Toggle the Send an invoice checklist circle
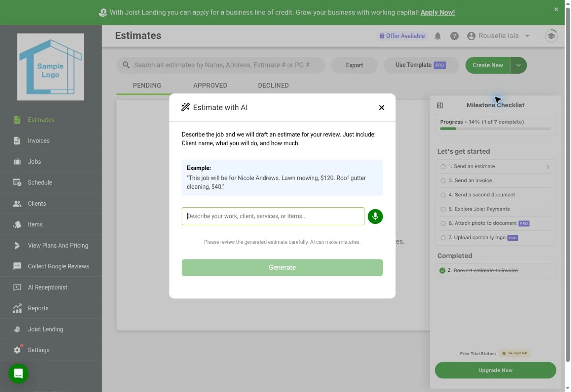The image size is (571, 392). click(443, 181)
